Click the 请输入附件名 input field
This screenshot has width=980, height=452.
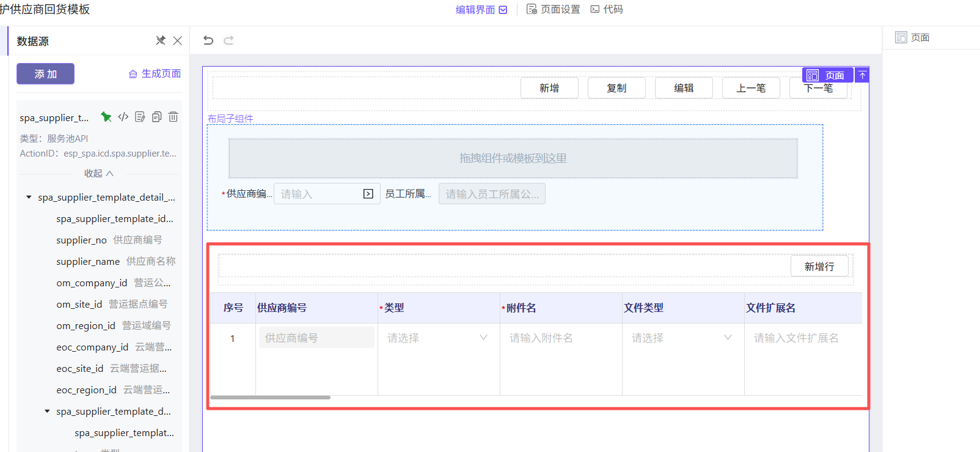(560, 338)
